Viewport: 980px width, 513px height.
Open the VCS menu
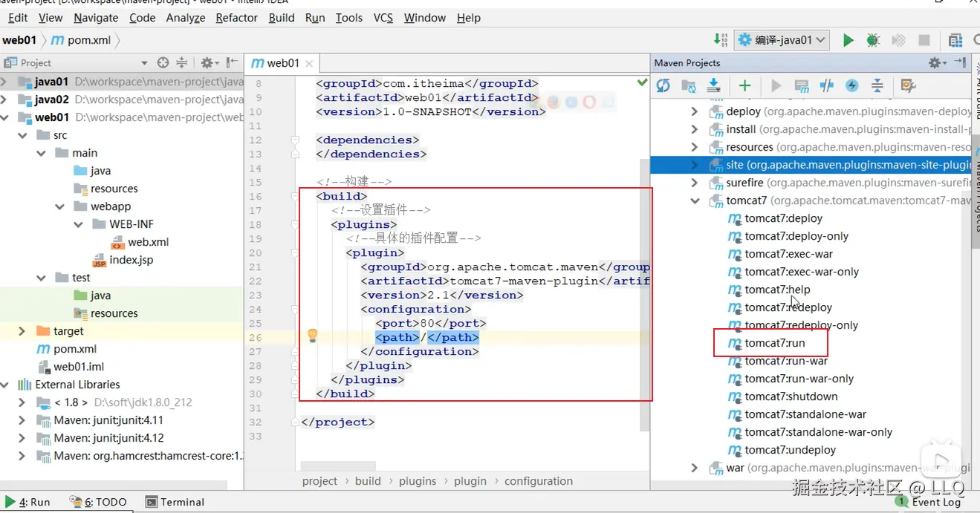(x=383, y=17)
